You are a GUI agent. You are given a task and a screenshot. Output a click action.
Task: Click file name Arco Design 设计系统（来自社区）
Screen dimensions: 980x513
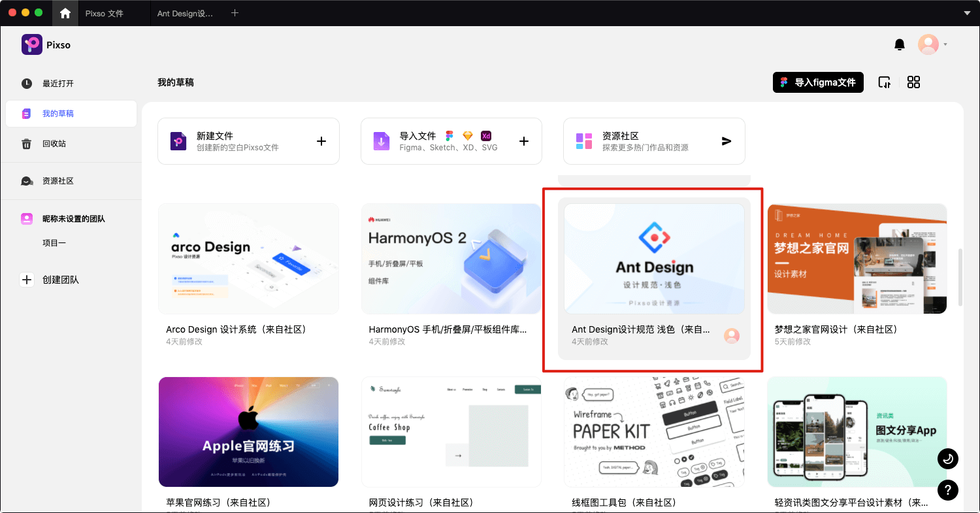(x=236, y=329)
